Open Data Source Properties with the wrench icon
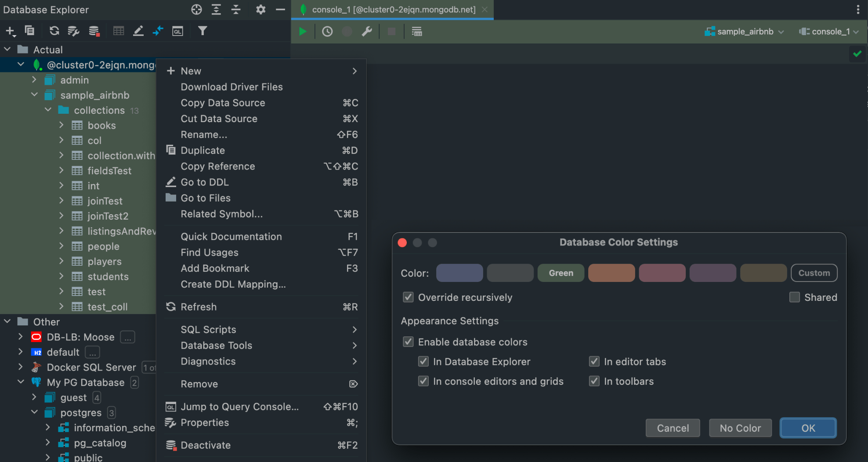 [x=367, y=31]
